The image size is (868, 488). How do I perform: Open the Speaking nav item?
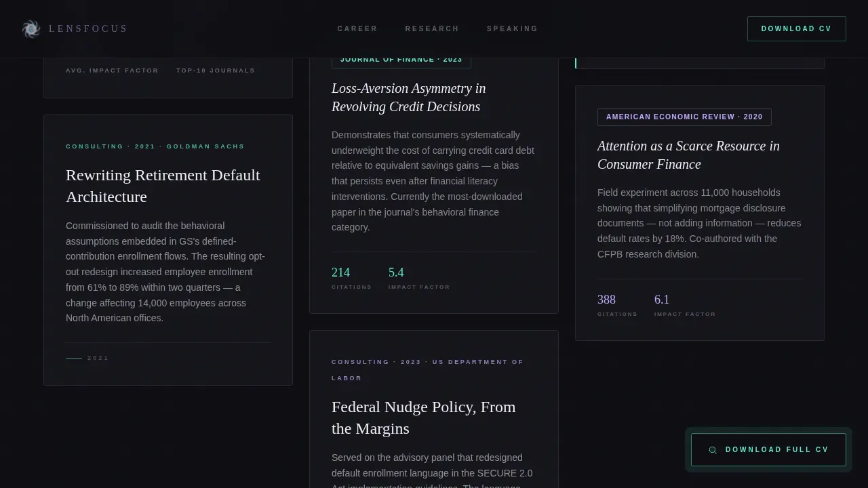(x=512, y=28)
